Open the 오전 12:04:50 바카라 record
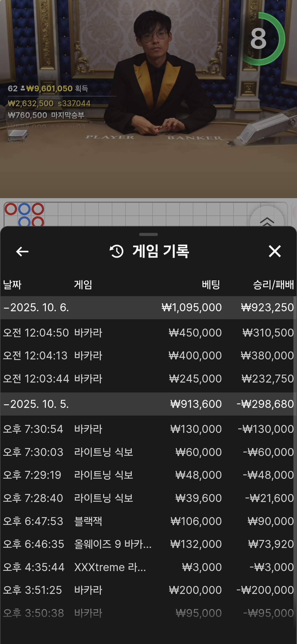 [x=148, y=333]
